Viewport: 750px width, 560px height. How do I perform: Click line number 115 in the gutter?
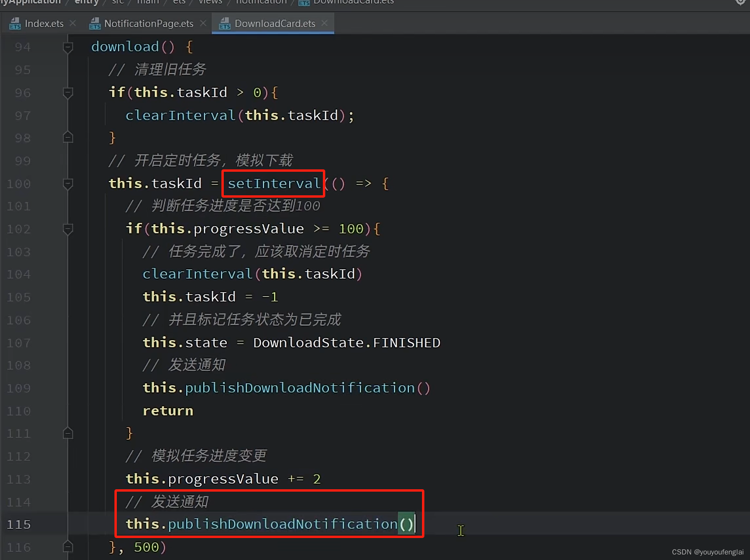(x=18, y=524)
